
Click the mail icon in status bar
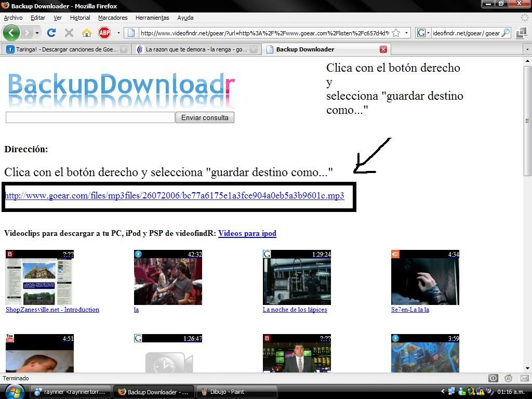tap(524, 378)
